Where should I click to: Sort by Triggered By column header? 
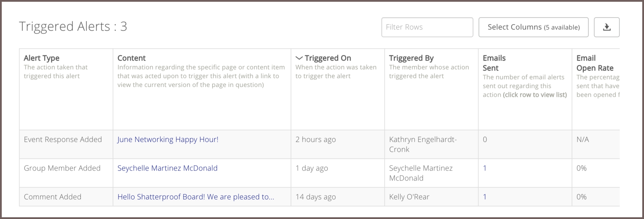pyautogui.click(x=411, y=58)
